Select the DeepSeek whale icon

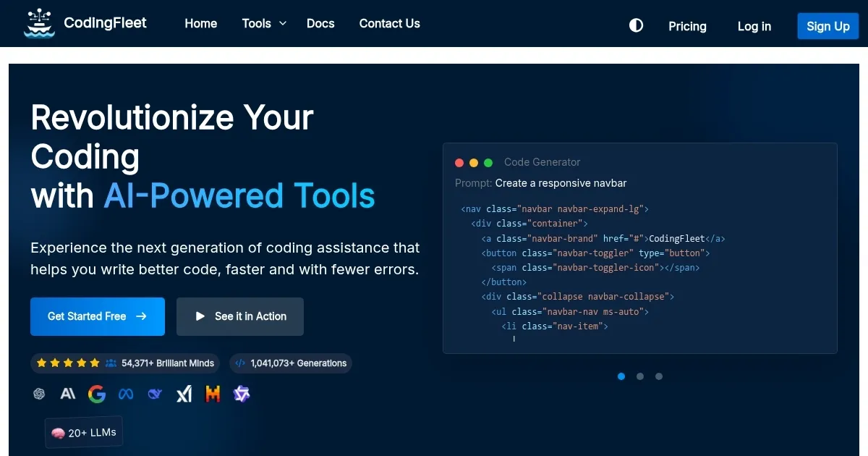tap(155, 394)
